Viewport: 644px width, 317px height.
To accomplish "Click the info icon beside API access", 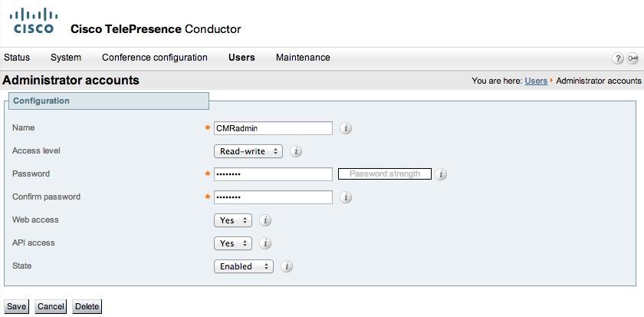I will coord(265,243).
